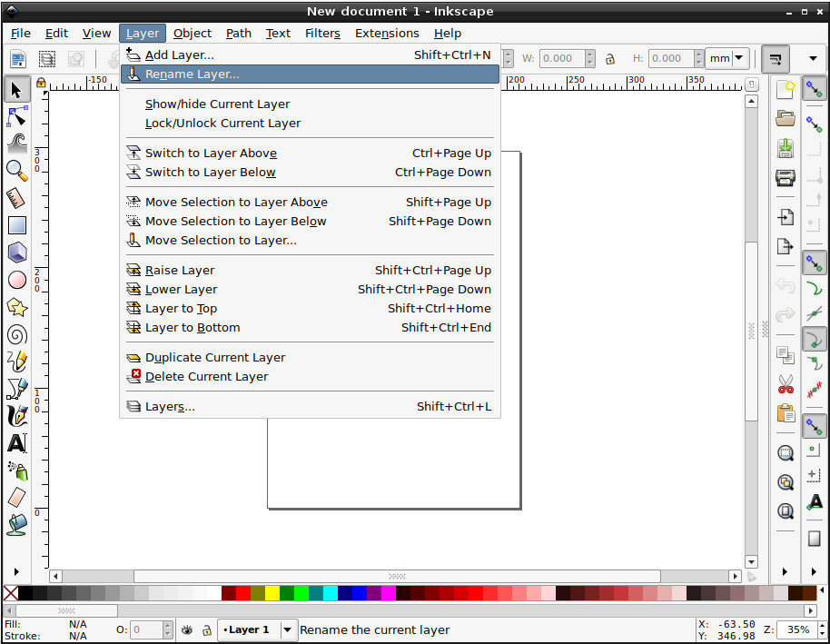Toggle the guides lock on ruler corner

click(40, 84)
